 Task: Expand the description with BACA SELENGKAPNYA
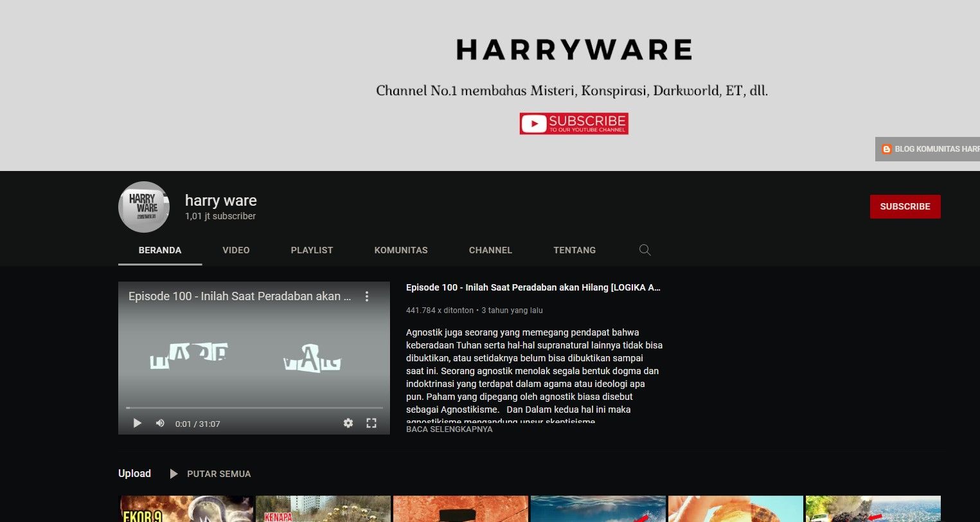(x=448, y=429)
